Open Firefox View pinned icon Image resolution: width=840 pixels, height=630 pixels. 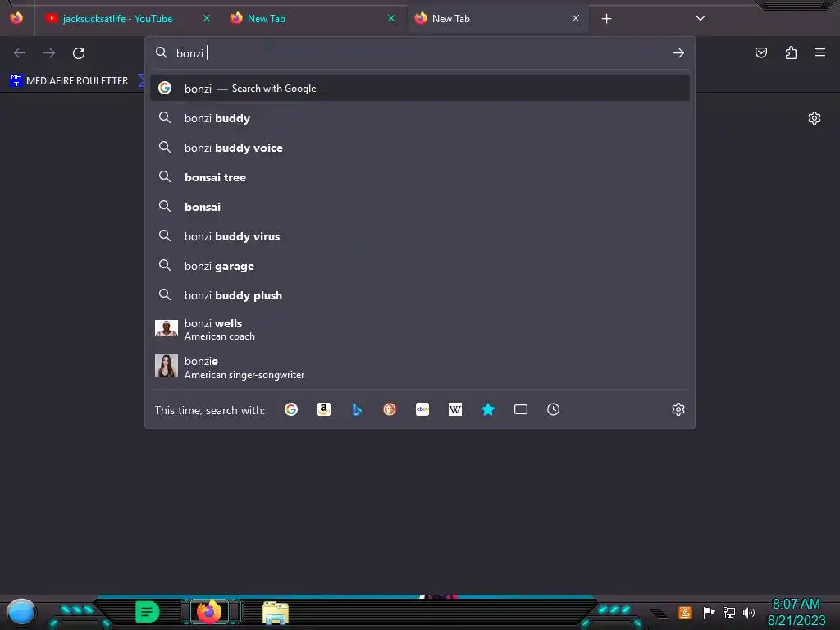click(x=16, y=18)
